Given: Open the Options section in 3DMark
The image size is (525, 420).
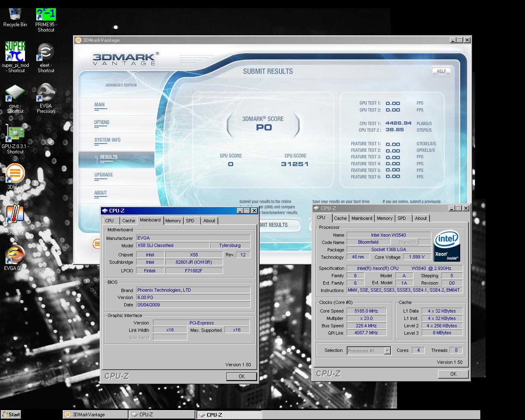Looking at the screenshot, I should (102, 122).
